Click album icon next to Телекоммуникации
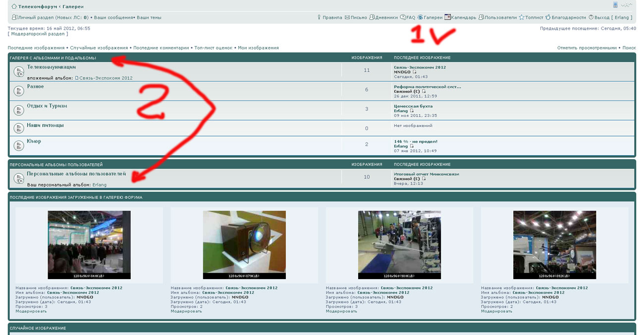The height and width of the screenshot is (335, 644). [x=19, y=72]
